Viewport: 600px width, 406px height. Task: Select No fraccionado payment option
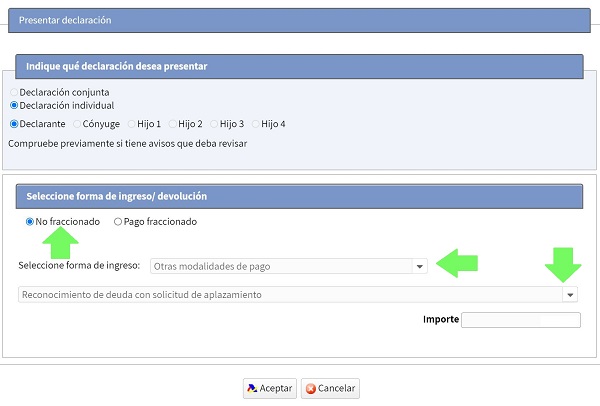(x=30, y=221)
